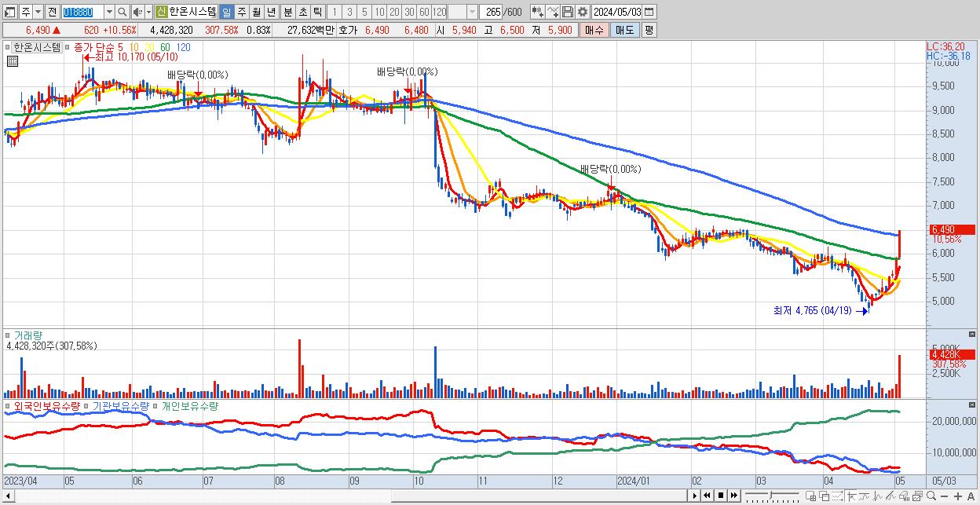This screenshot has height=505, width=980.
Task: Choose the 20 interval button
Action: click(394, 12)
